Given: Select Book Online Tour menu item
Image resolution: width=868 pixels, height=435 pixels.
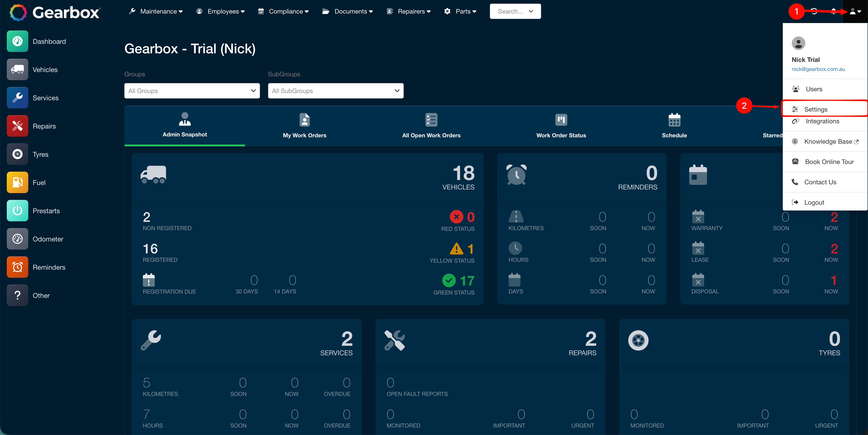Looking at the screenshot, I should pyautogui.click(x=825, y=162).
